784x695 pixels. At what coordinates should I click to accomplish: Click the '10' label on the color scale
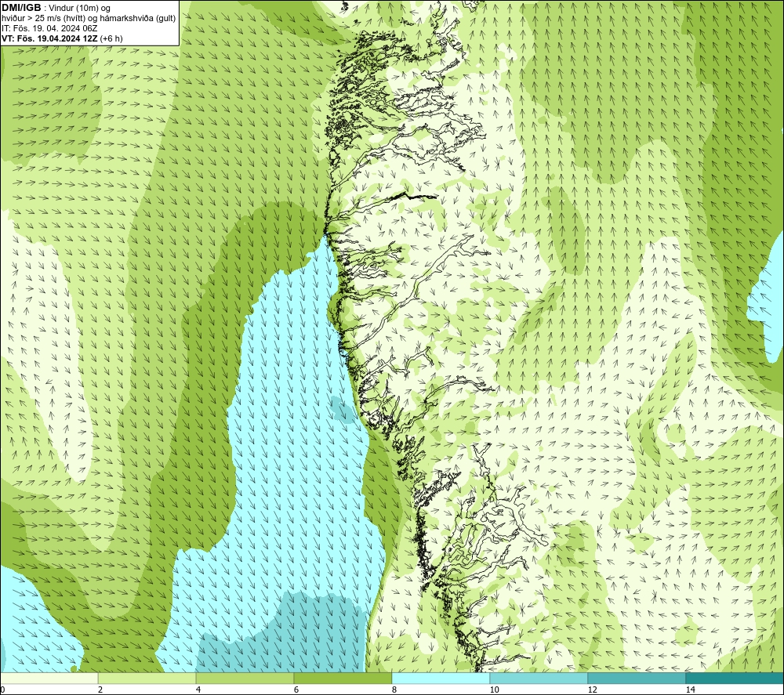495,690
